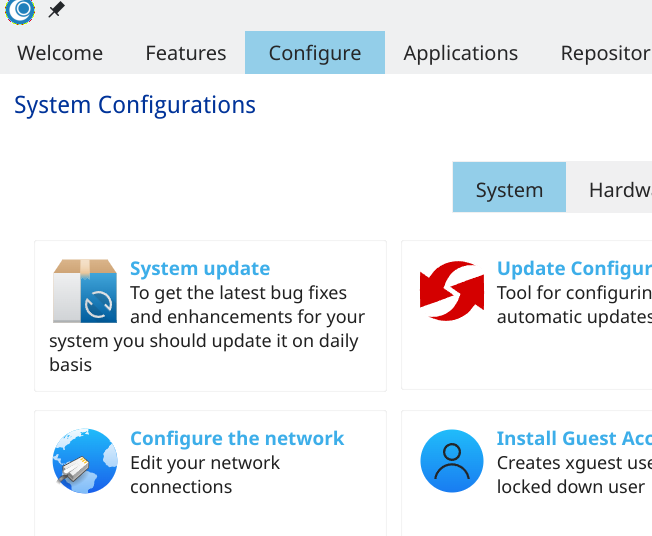The height and width of the screenshot is (536, 652).
Task: Click the System Configurations heading
Action: tap(135, 105)
